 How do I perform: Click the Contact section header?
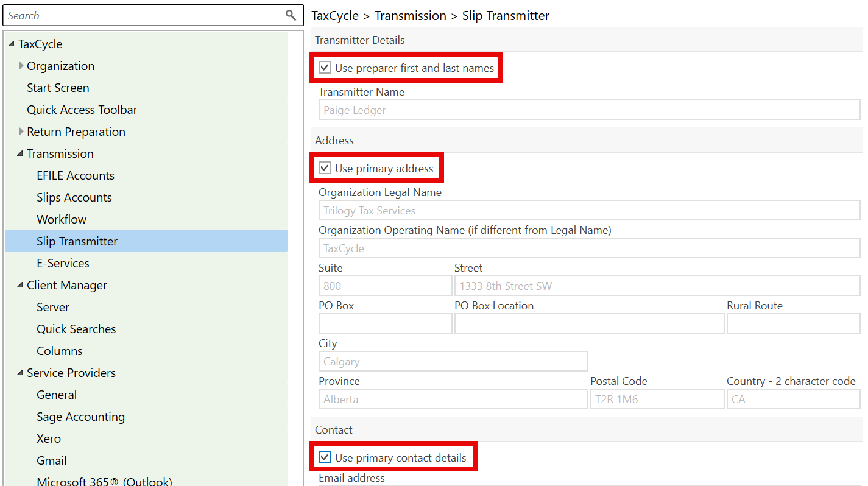pos(334,430)
